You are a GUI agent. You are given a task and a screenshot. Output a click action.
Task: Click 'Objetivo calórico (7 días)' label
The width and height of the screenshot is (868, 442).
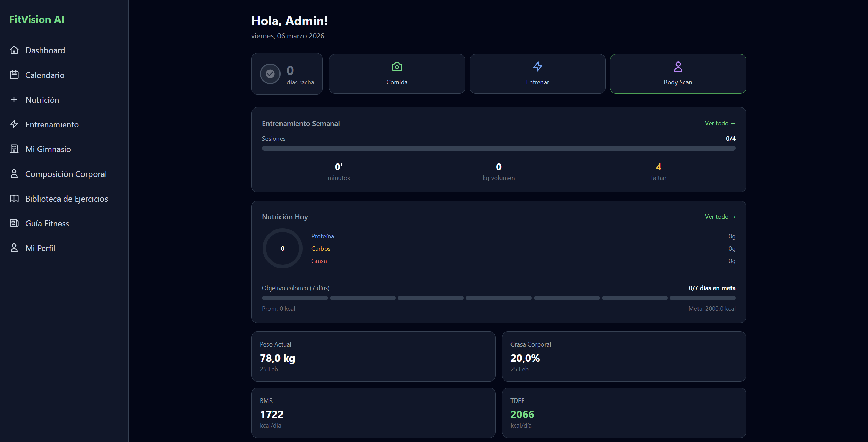(x=296, y=288)
